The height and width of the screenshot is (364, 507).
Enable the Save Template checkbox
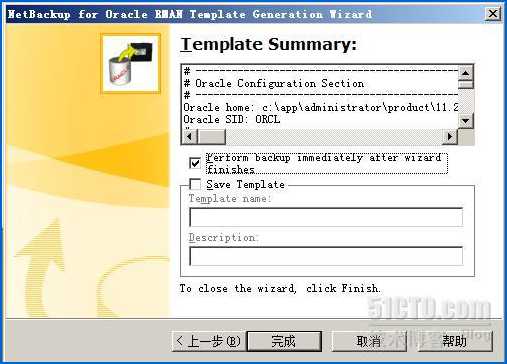(x=195, y=184)
